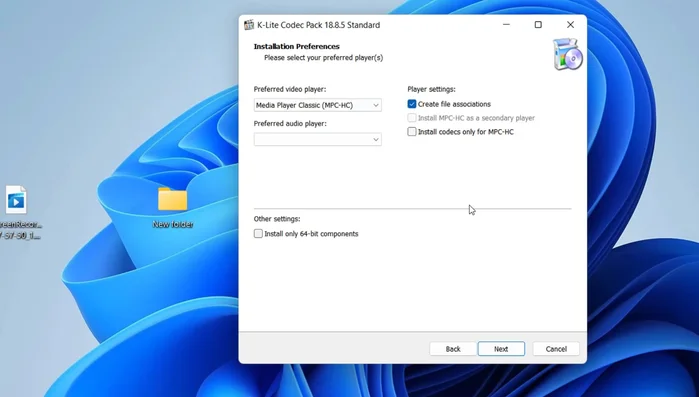Click the K-Lite Codec Pack 18.8.5 Standard title
Image resolution: width=699 pixels, height=397 pixels.
[318, 25]
